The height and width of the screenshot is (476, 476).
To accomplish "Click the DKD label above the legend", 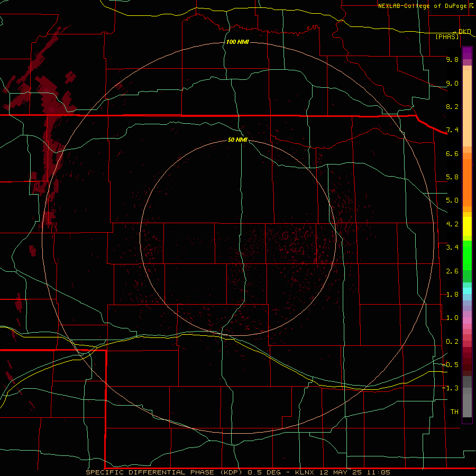I will [x=465, y=31].
